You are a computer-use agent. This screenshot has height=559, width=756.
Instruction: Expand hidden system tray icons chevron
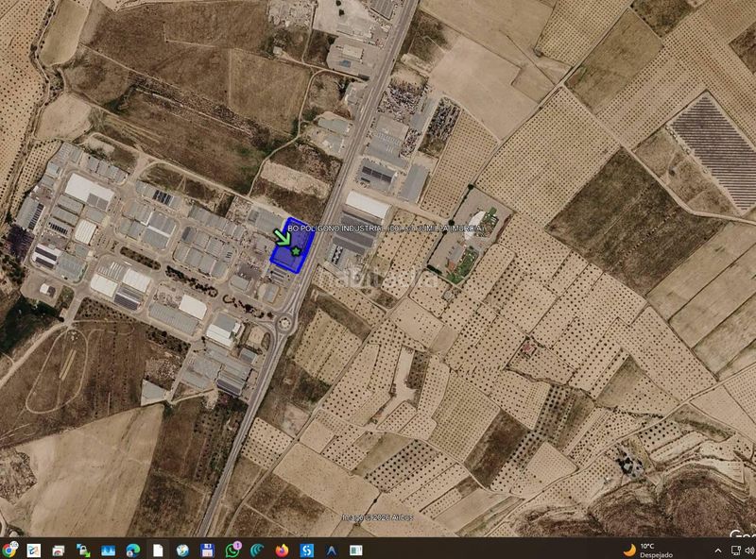(718, 551)
